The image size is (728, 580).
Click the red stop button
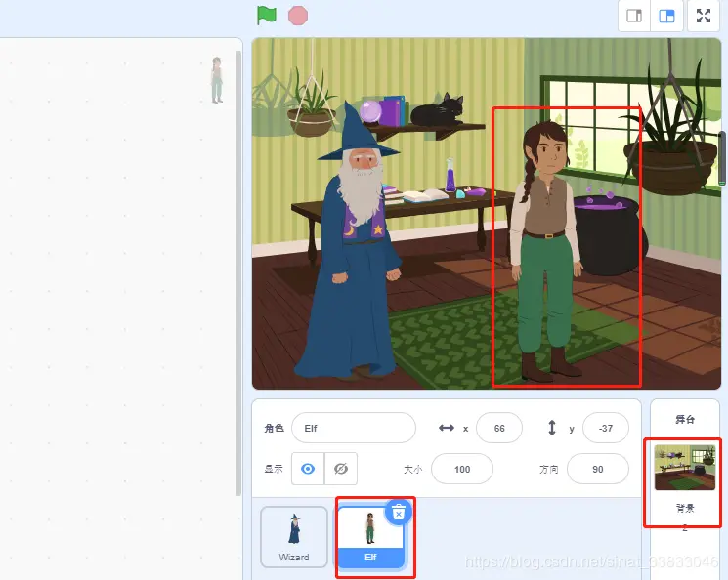[x=298, y=16]
